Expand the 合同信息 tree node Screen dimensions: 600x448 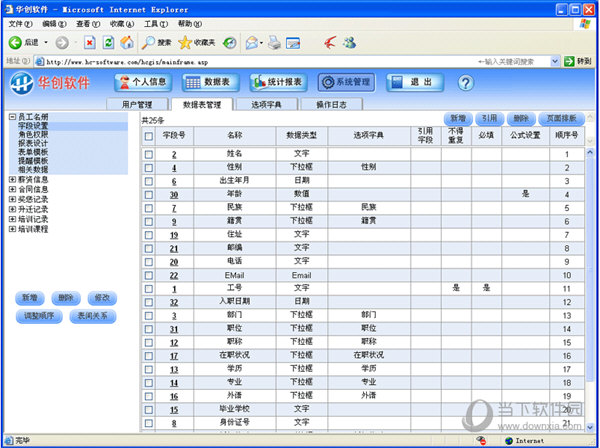12,189
